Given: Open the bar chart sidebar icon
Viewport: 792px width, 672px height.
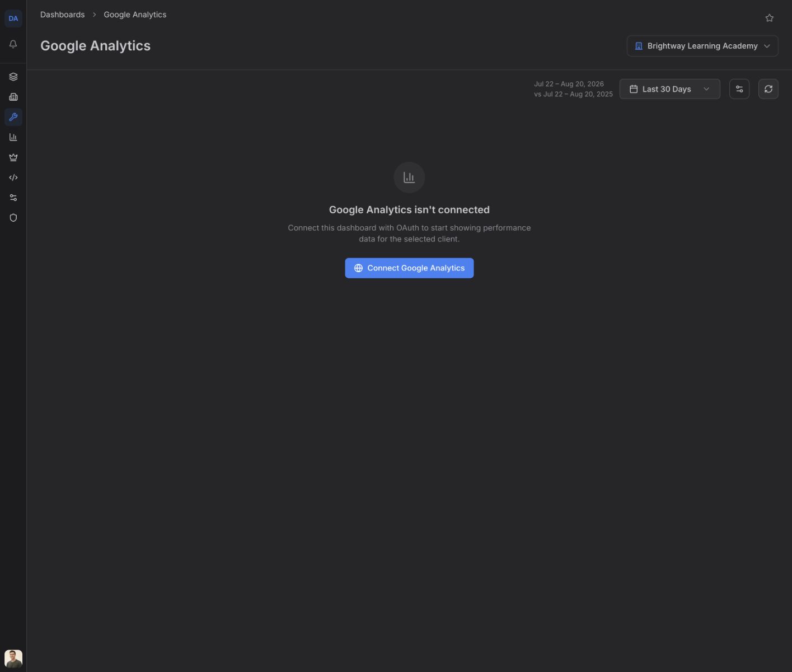Looking at the screenshot, I should click(x=13, y=137).
